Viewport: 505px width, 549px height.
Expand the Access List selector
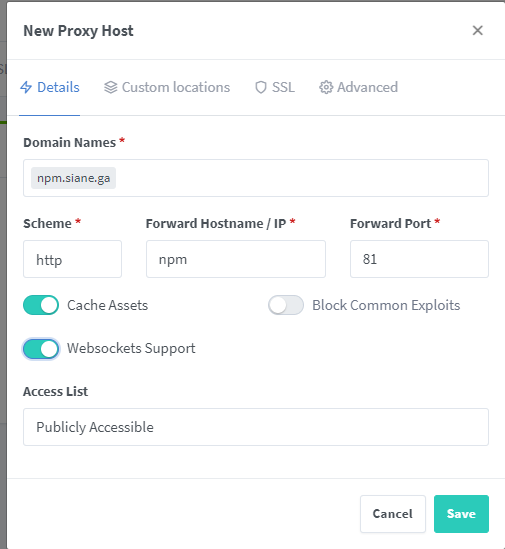[x=256, y=427]
